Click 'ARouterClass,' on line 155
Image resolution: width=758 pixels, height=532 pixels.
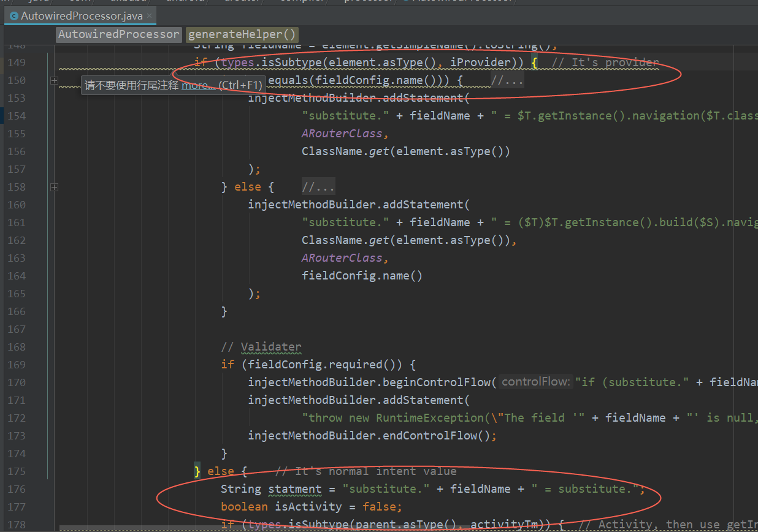[x=346, y=134]
